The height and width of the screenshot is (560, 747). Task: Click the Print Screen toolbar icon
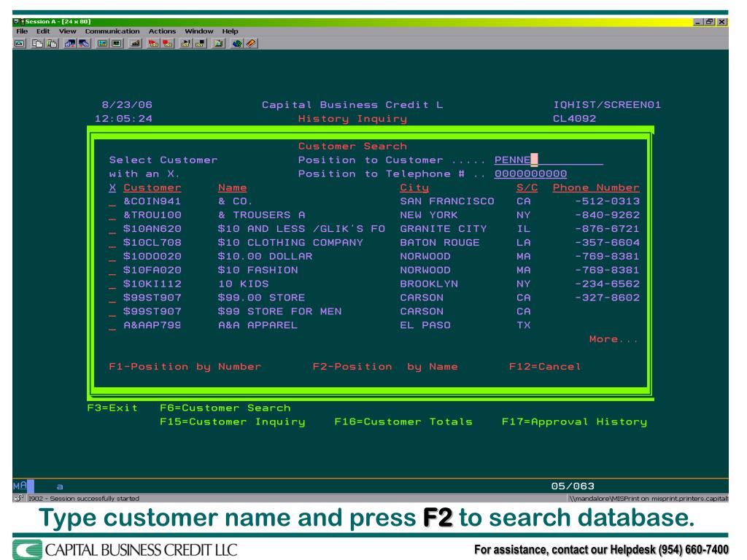pos(19,43)
